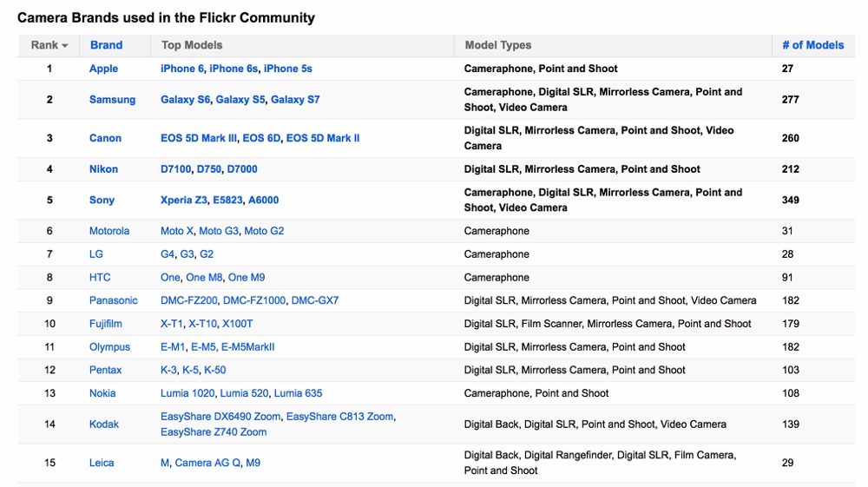Open the E-M5MarkII model link
Viewport: 868px width, 487px height.
click(248, 347)
